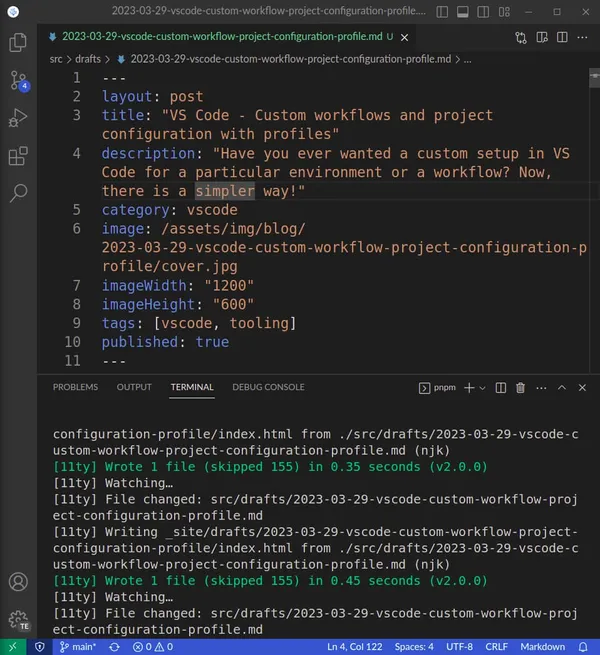Open the Run and Debug view
The height and width of the screenshot is (655, 600).
[x=18, y=119]
